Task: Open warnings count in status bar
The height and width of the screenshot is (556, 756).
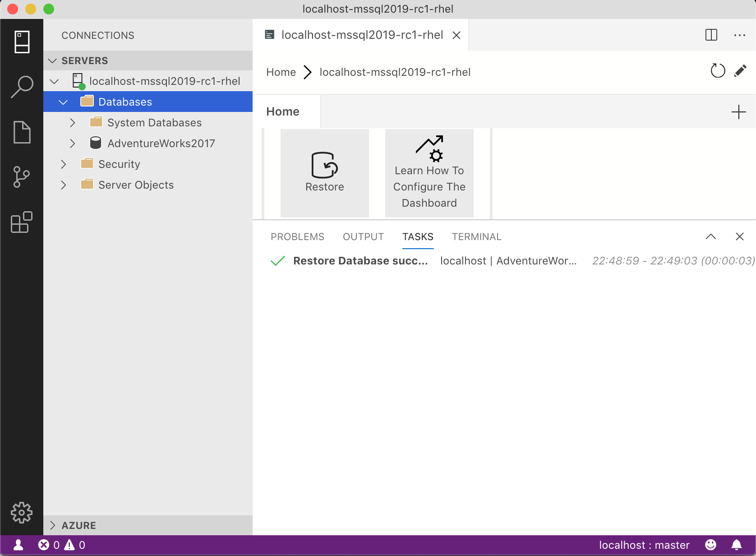Action: pos(74,545)
